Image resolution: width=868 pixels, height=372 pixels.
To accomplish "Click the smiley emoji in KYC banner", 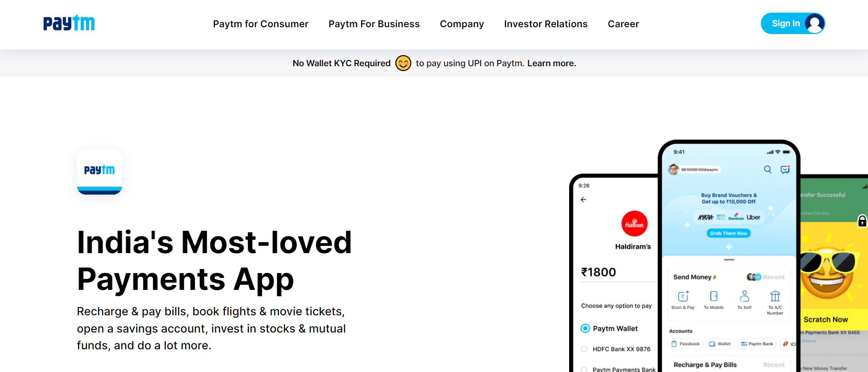I will point(403,63).
